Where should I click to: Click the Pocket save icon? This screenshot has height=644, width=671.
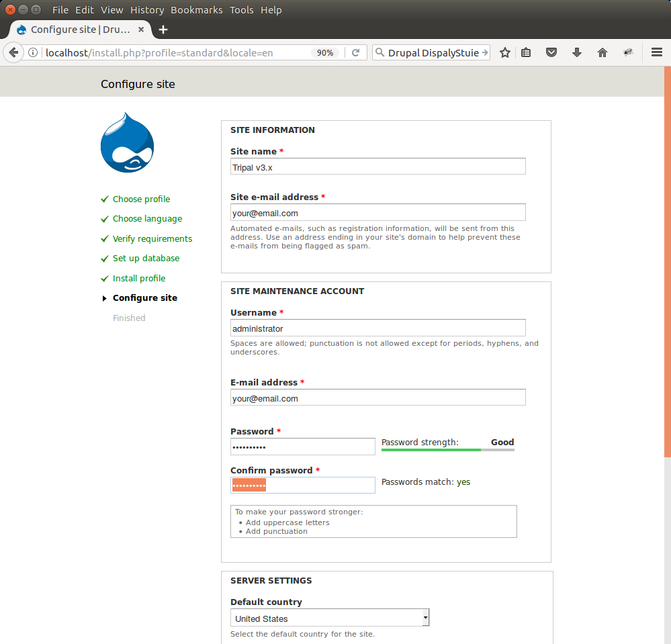[551, 52]
